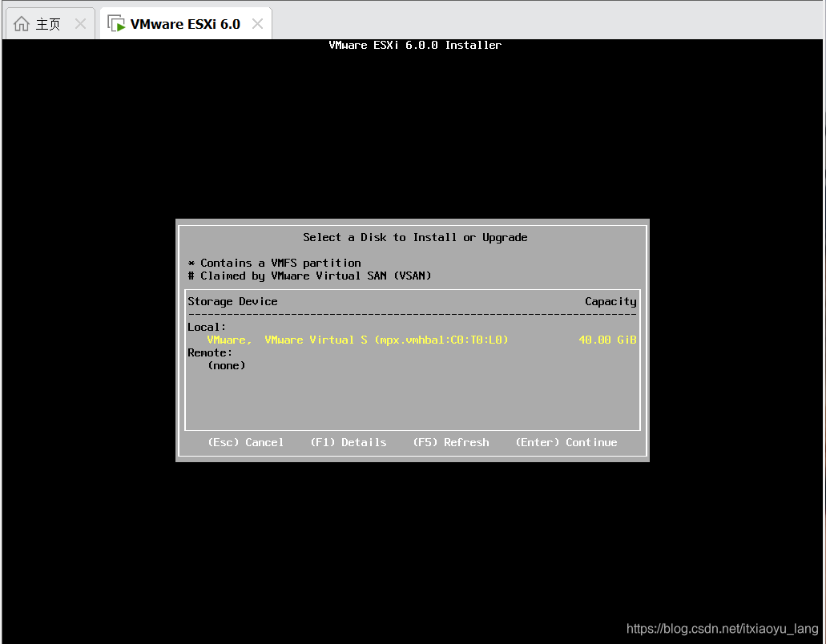
Task: Click the house icon on home tab
Action: (x=21, y=24)
